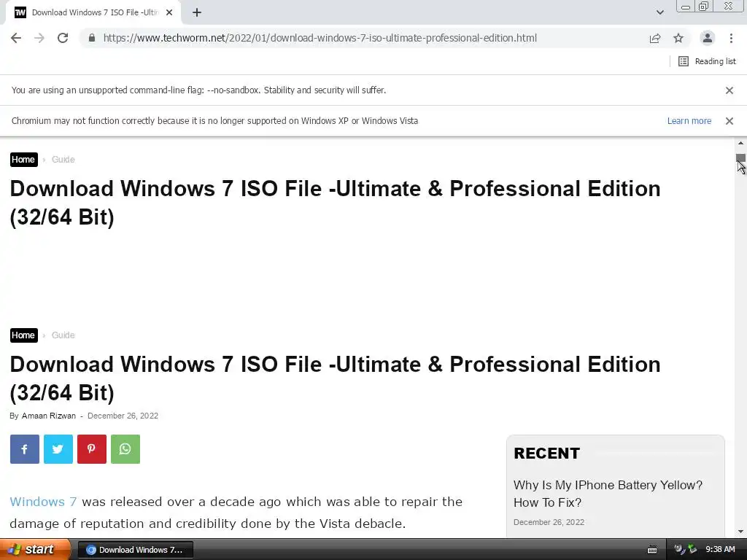
Task: Share this page using the share icon
Action: [655, 38]
